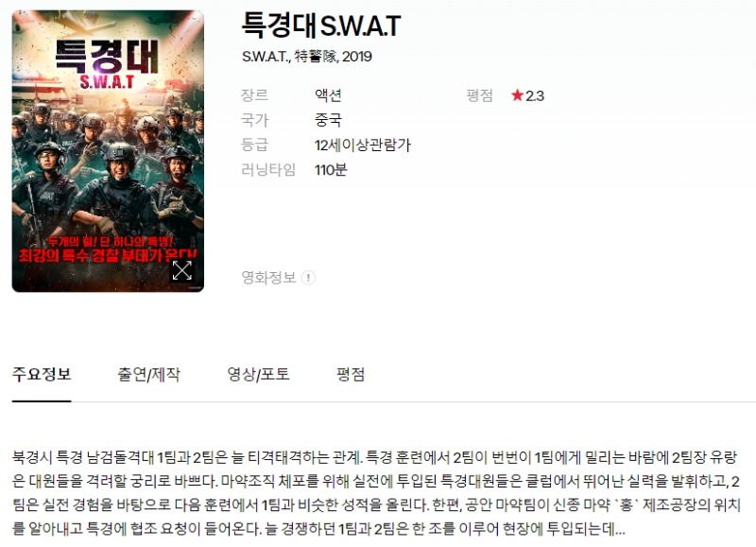Click the 특경대 S.W.A.T movie poster
The height and width of the screenshot is (547, 756).
pyautogui.click(x=108, y=151)
